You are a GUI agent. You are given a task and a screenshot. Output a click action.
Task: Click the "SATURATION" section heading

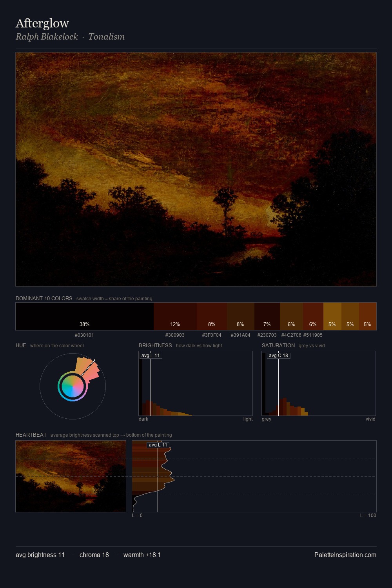278,345
